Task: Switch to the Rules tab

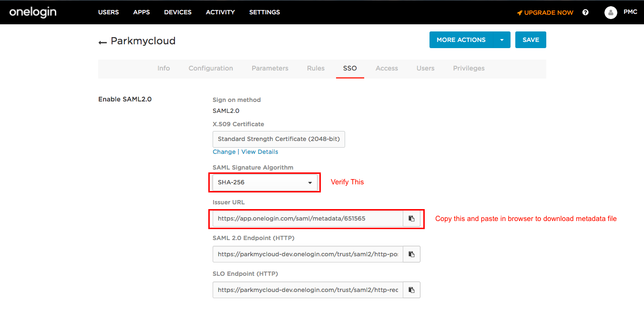Action: coord(316,68)
